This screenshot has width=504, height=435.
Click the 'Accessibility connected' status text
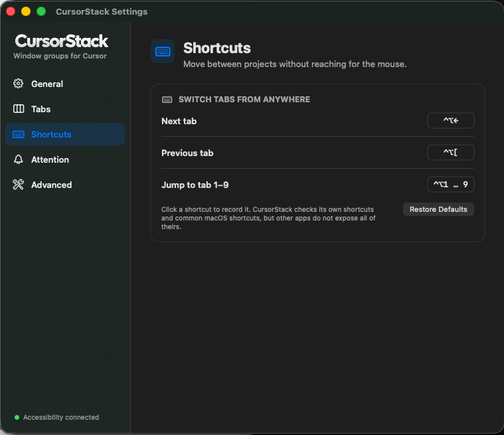tap(61, 417)
